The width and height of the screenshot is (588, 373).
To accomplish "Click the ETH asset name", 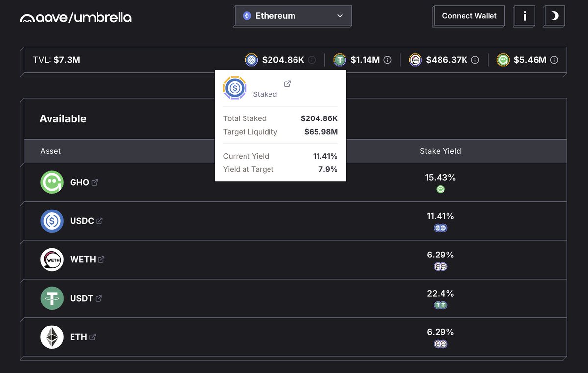I will point(78,337).
